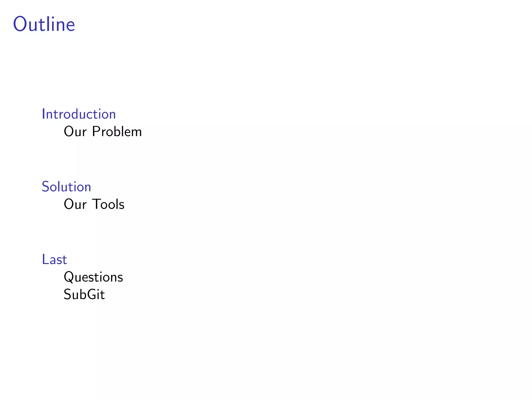Open the Our Tools subsection
This screenshot has width=532, height=399.
pos(94,204)
